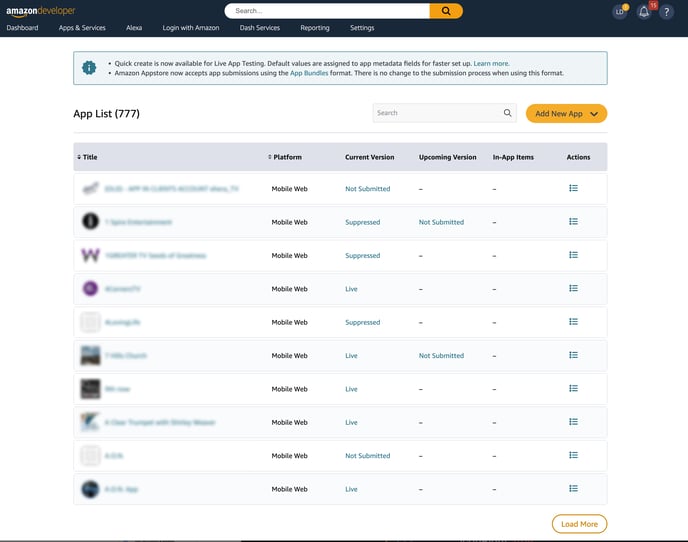Sort app list by Platform column

point(285,157)
